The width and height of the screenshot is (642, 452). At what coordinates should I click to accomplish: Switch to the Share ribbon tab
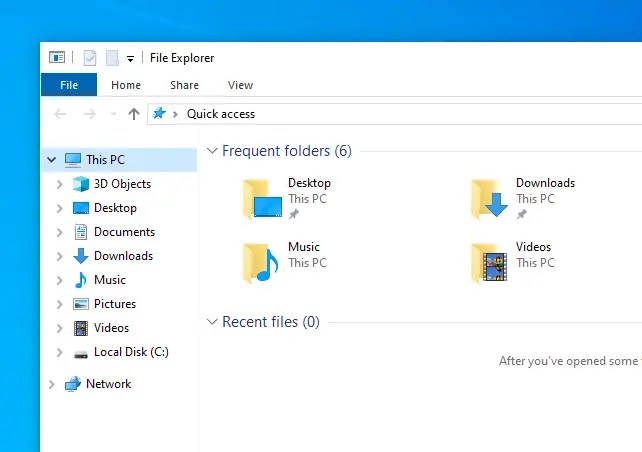(x=184, y=85)
